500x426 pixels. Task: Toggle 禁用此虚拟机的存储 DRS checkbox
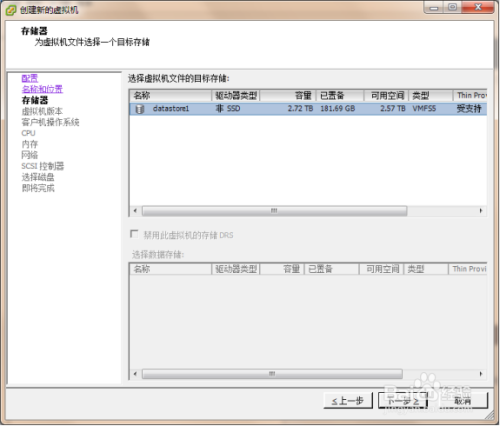tap(134, 234)
